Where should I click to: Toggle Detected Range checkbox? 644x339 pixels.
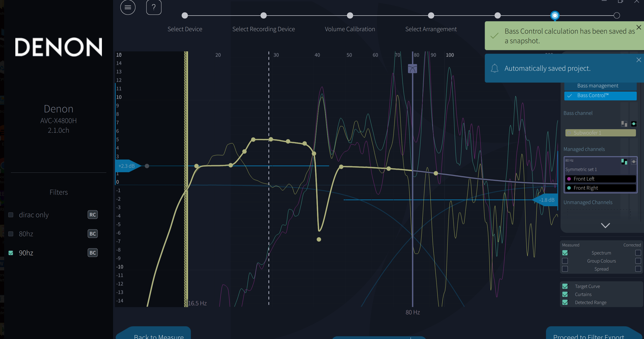tap(565, 302)
